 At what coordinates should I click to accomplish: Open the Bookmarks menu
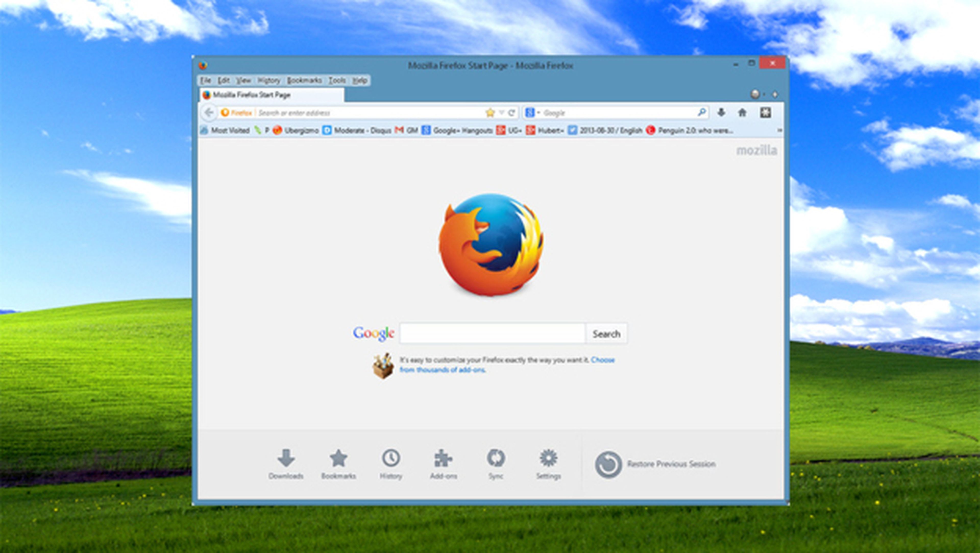[x=304, y=80]
